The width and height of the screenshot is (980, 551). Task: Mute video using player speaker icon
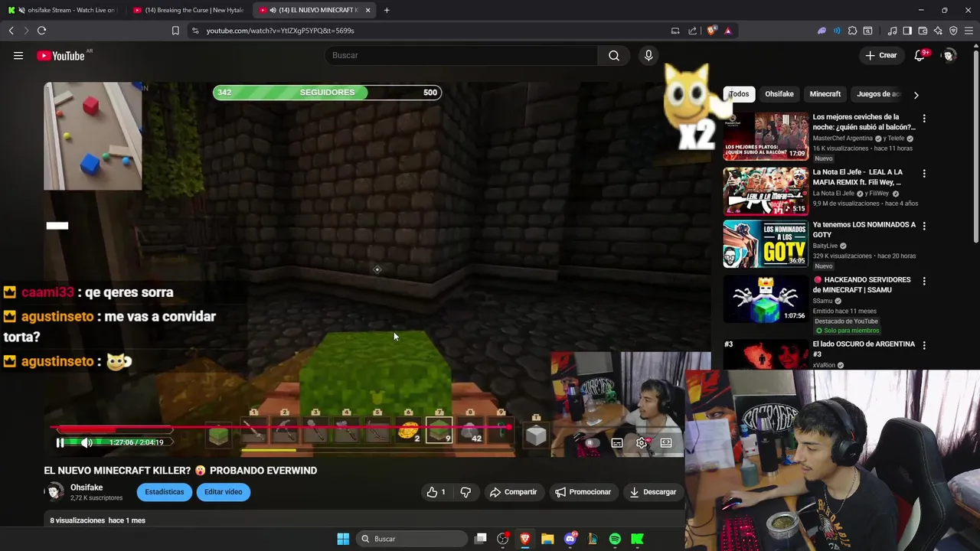pyautogui.click(x=87, y=442)
